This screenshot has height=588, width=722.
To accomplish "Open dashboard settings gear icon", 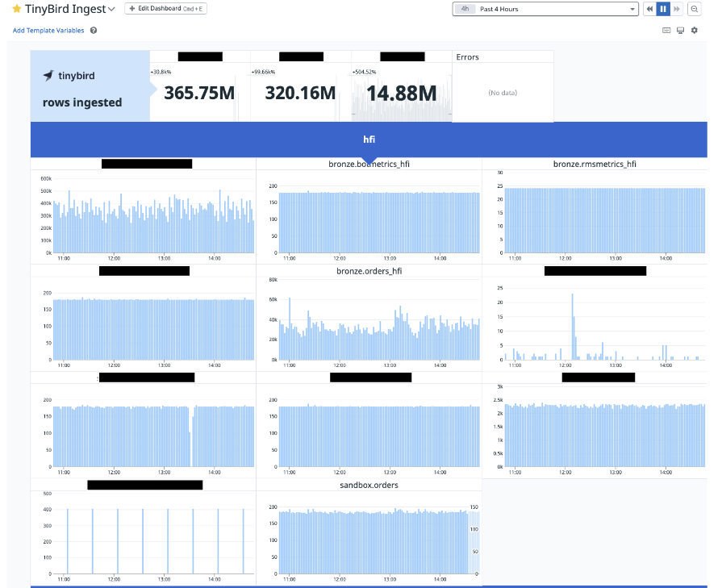I will tap(694, 31).
